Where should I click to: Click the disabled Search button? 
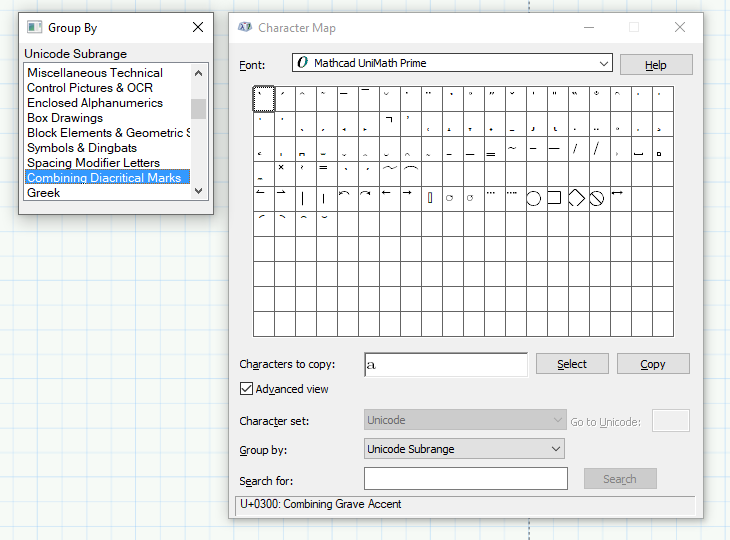tap(620, 479)
